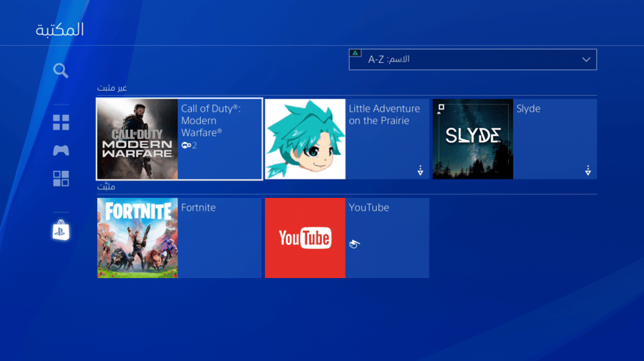Open the Fortnite cover art thumbnail
Image resolution: width=644 pixels, height=361 pixels.
coord(137,238)
